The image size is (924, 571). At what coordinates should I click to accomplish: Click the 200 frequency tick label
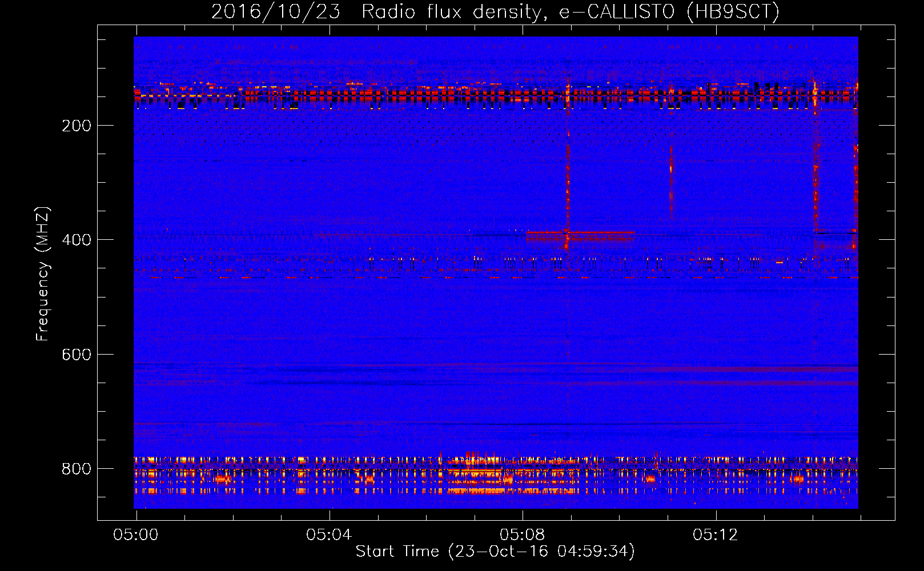(x=77, y=126)
